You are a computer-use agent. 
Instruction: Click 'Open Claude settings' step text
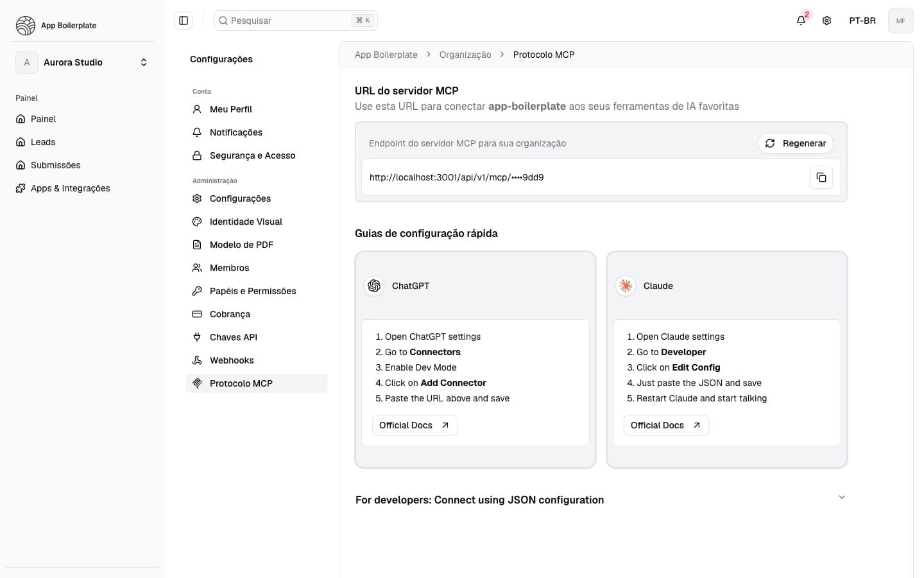click(x=680, y=337)
